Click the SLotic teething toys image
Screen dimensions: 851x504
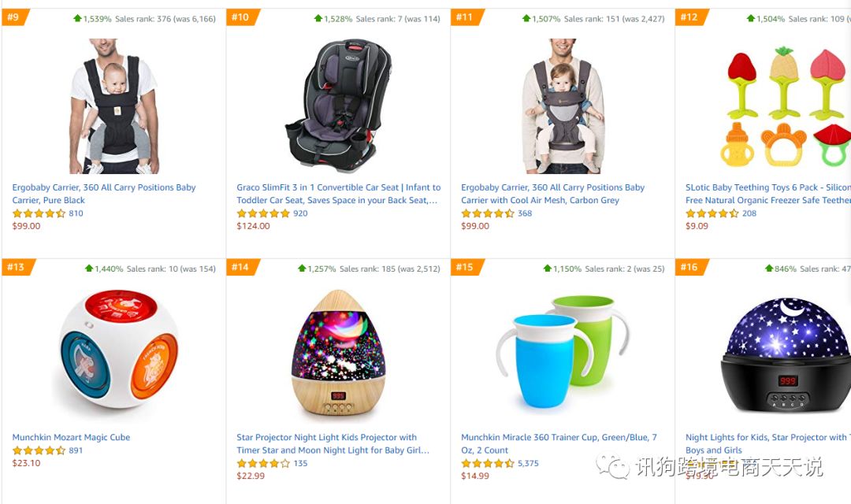(x=786, y=107)
